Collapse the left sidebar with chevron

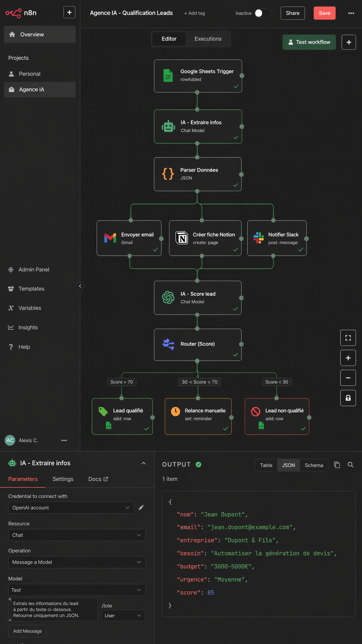(x=80, y=286)
